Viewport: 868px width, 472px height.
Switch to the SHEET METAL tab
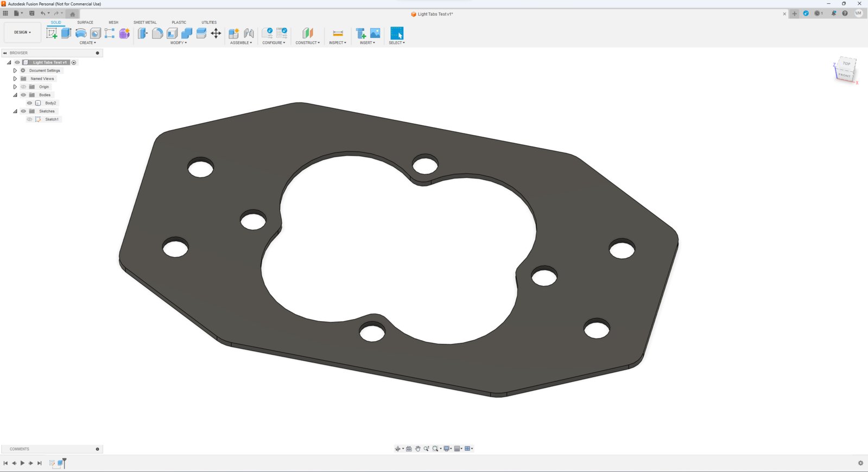click(145, 22)
